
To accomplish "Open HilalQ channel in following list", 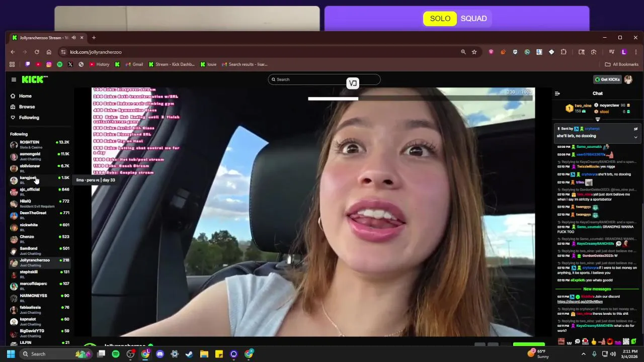I will [40, 204].
